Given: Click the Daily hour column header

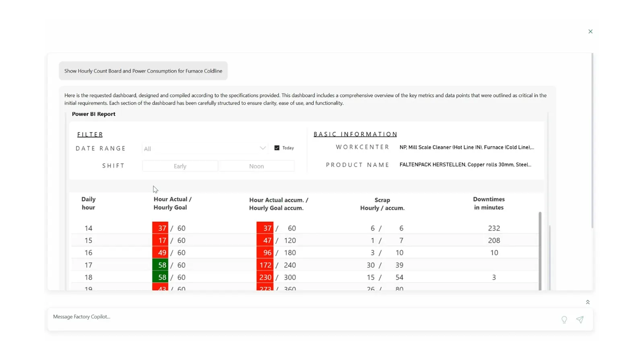Looking at the screenshot, I should pos(89,203).
